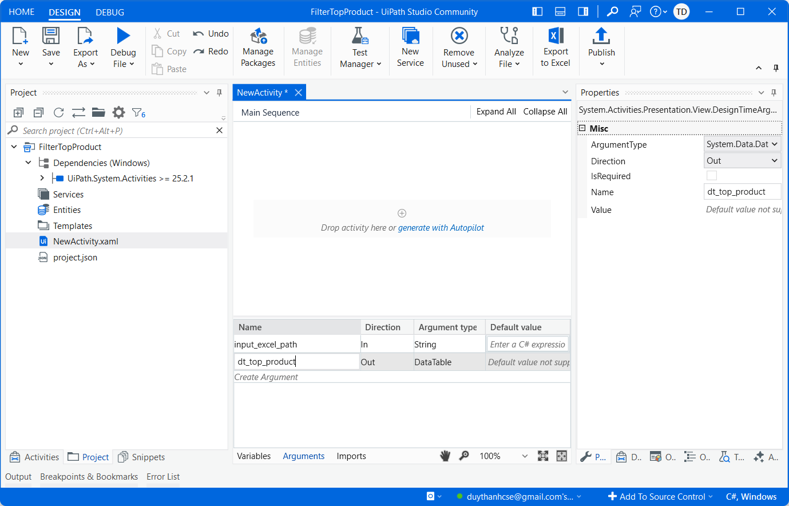Click the fit to screen icon

tap(542, 456)
